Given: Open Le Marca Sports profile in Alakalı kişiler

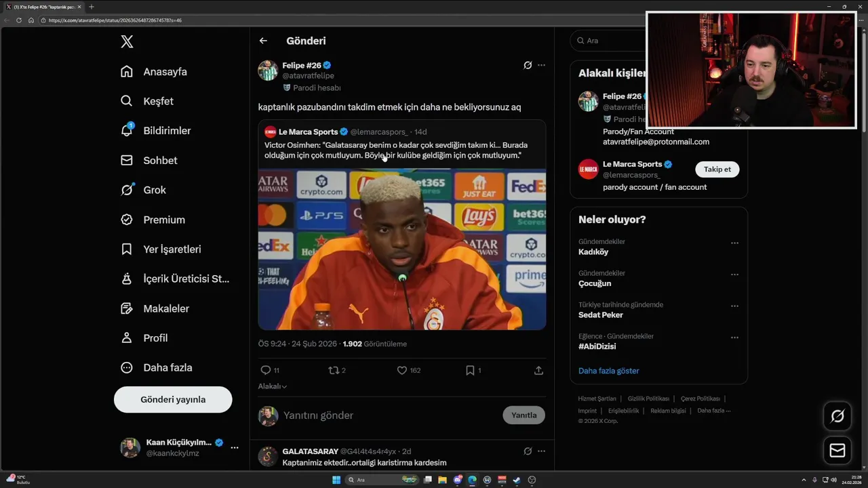Looking at the screenshot, I should 631,164.
